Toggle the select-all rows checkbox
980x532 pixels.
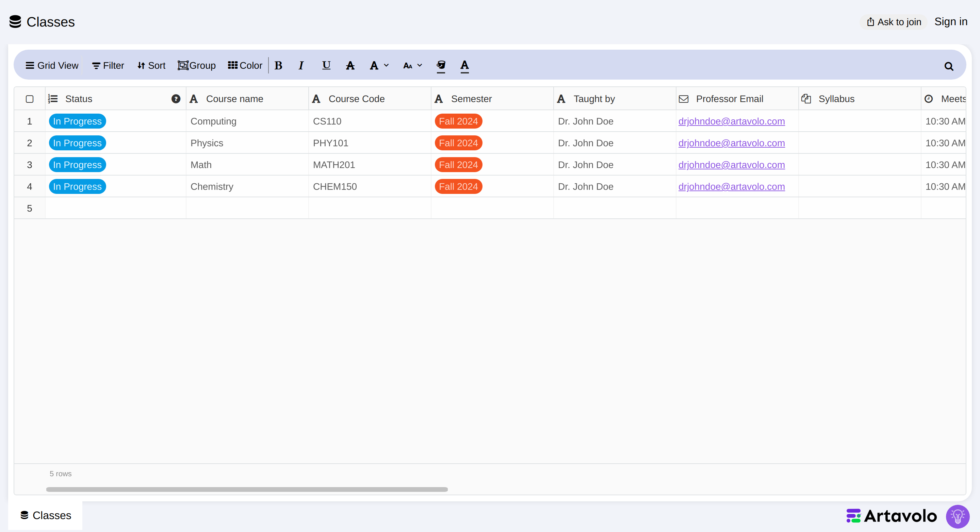tap(30, 99)
